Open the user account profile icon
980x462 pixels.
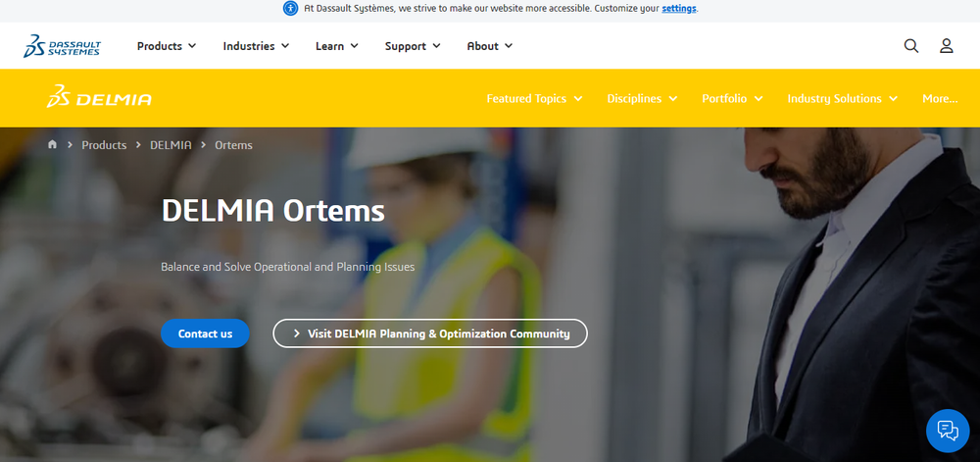pos(947,46)
